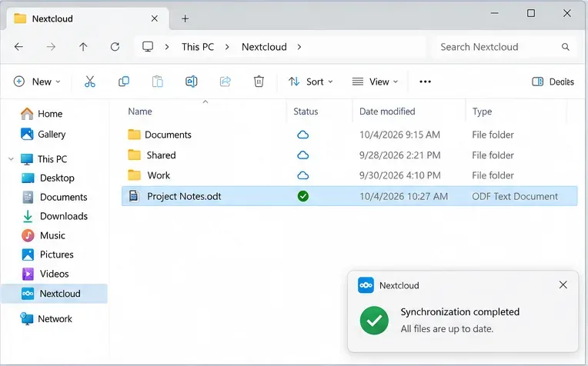Click the large green checkmark in notification
588x366 pixels.
pyautogui.click(x=374, y=321)
